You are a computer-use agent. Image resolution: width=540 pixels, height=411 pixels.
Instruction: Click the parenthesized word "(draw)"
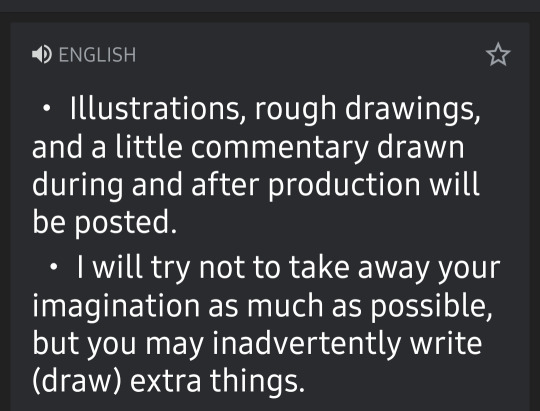(x=77, y=381)
